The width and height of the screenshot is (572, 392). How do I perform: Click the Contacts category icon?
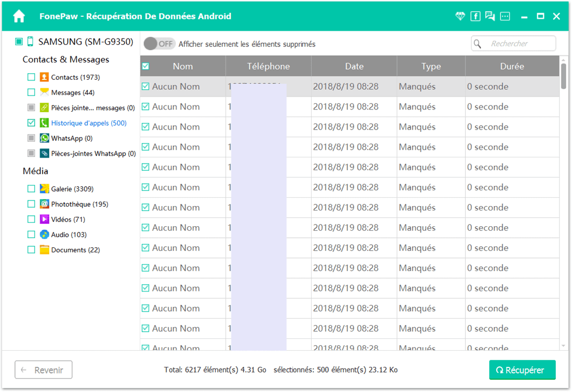coord(44,77)
